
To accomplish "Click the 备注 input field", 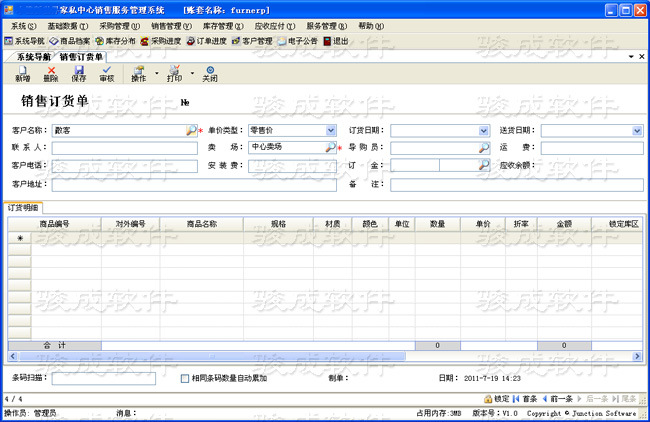I will click(517, 185).
